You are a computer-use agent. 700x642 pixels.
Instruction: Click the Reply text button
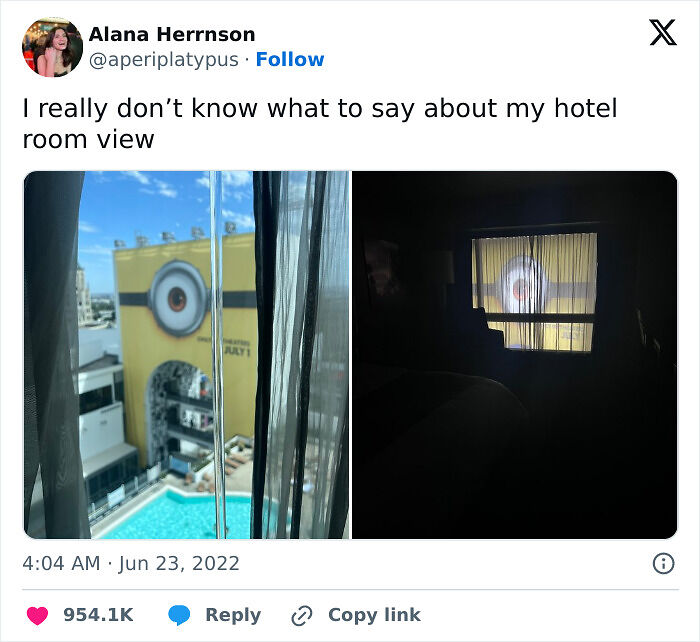[233, 615]
